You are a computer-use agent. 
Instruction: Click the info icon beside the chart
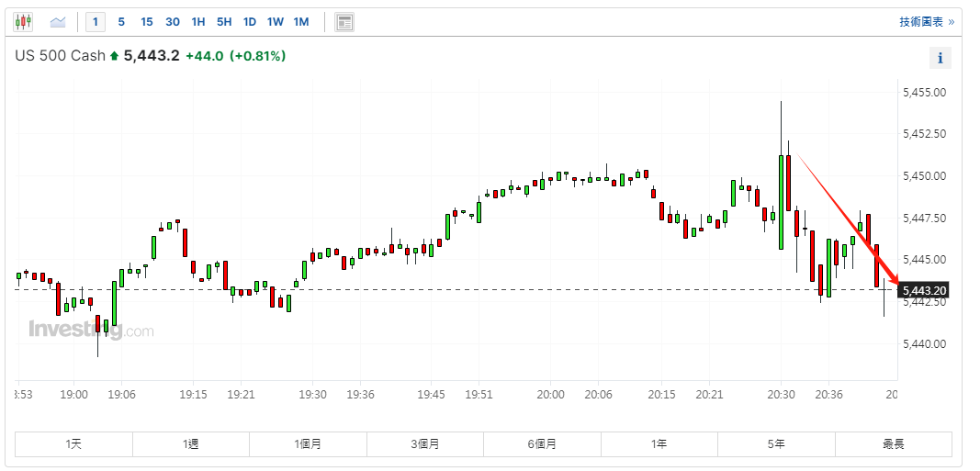(940, 59)
